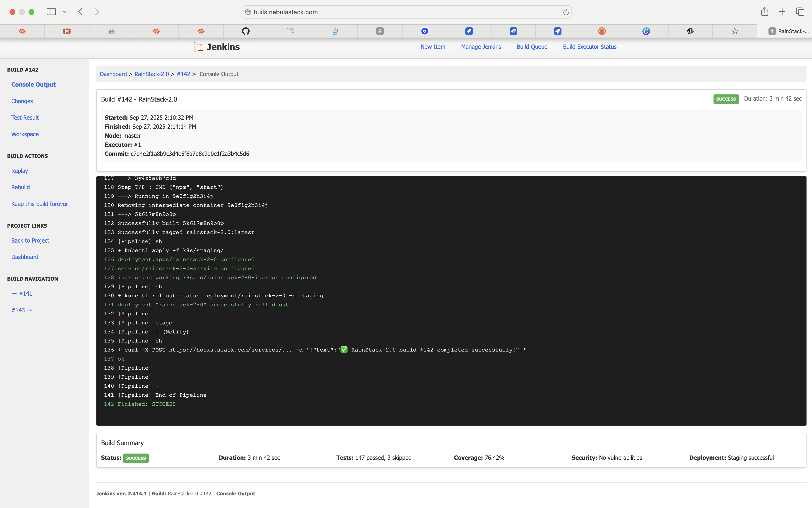Screen dimensions: 812x508
Task: Open the Build Queue link
Action: pos(532,47)
